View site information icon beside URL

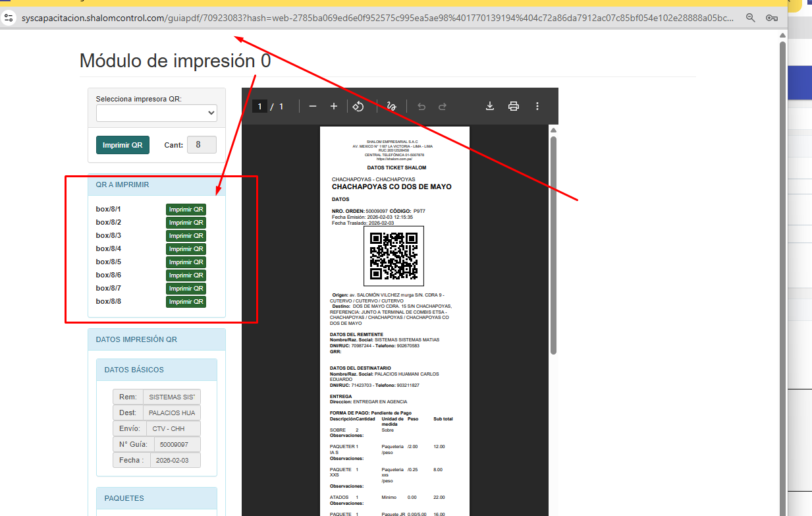(9, 18)
